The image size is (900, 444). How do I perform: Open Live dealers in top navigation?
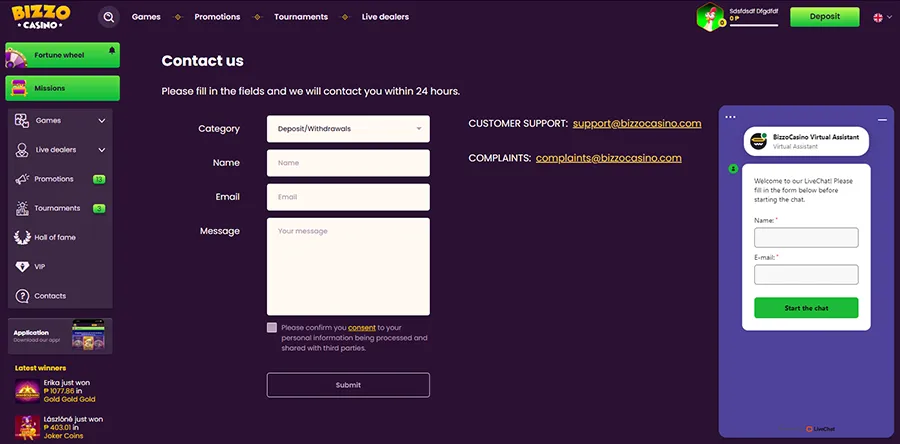click(385, 17)
